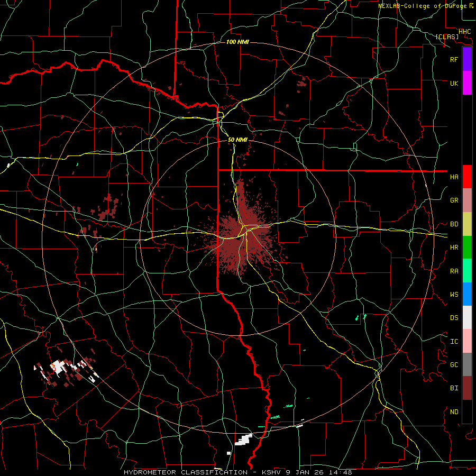Screen dimensions: 476x476
Task: Click the WS legend label
Action: pos(454,295)
